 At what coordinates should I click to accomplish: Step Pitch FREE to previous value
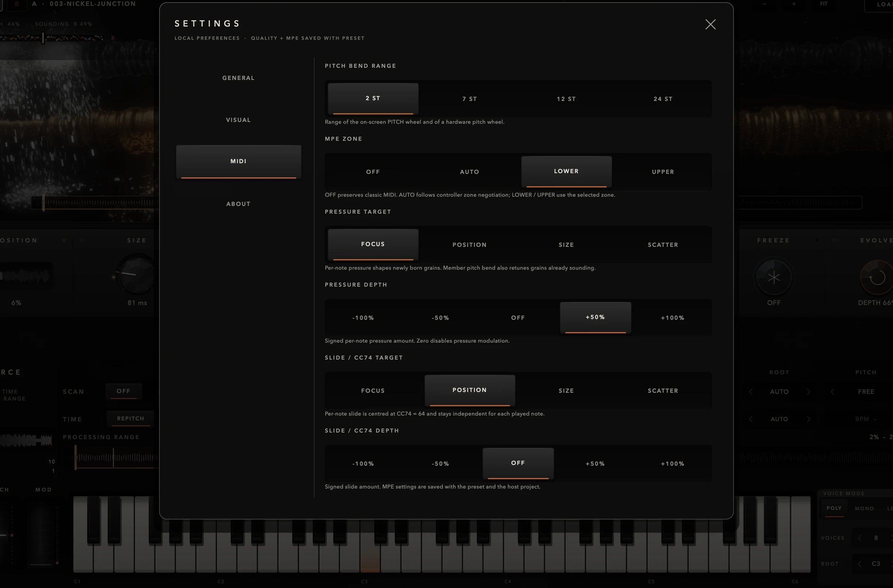[832, 391]
